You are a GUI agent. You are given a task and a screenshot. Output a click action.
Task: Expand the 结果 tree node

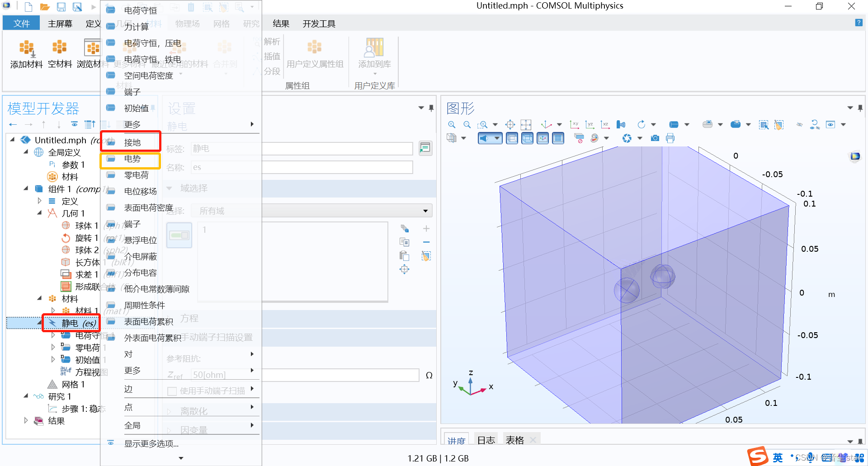26,421
